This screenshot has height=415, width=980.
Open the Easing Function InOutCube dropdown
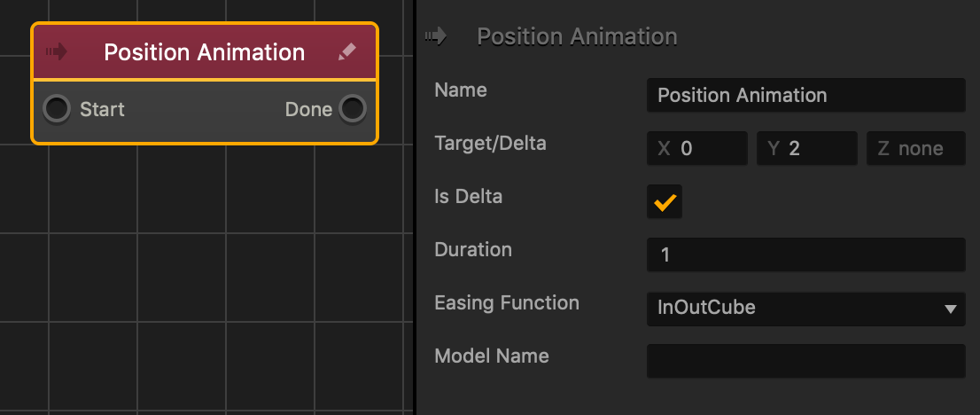pos(805,309)
